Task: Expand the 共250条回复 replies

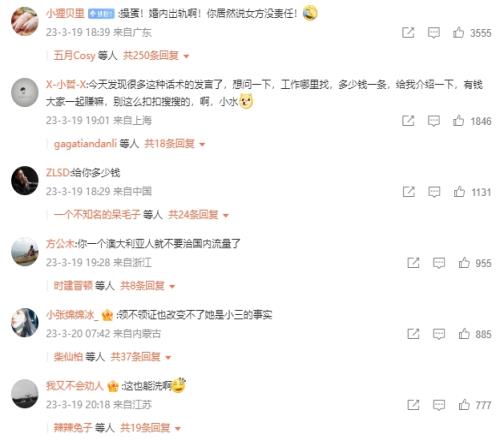Action: [x=156, y=55]
